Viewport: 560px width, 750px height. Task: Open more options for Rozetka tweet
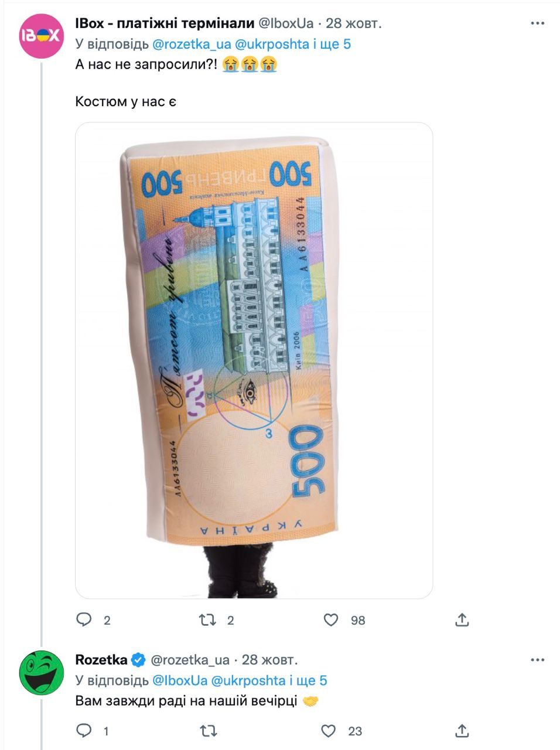537,660
